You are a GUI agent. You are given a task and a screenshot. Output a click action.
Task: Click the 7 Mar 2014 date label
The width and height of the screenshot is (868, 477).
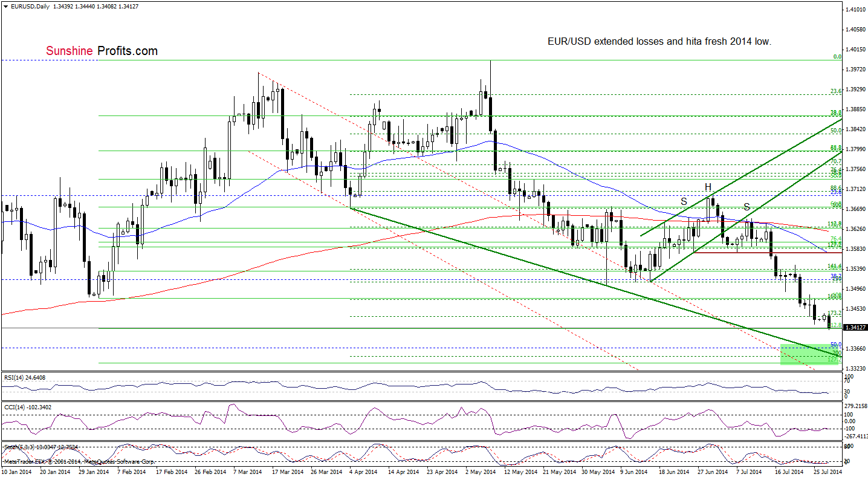pos(248,472)
